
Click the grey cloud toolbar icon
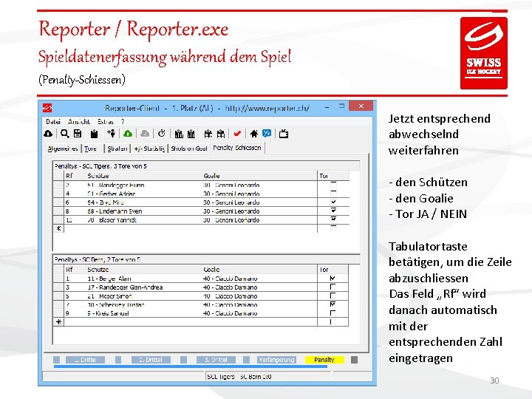145,134
